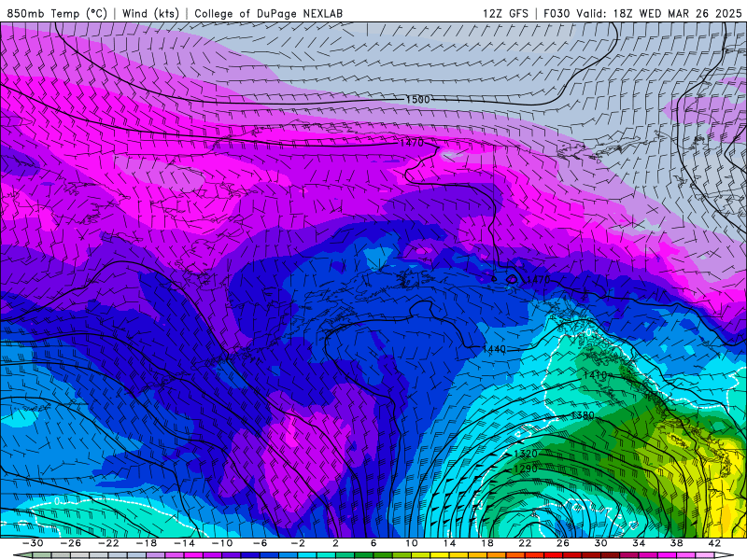This screenshot has width=747, height=560.
Task: Click the left arrow end of the colorbar
Action: tap(22, 555)
